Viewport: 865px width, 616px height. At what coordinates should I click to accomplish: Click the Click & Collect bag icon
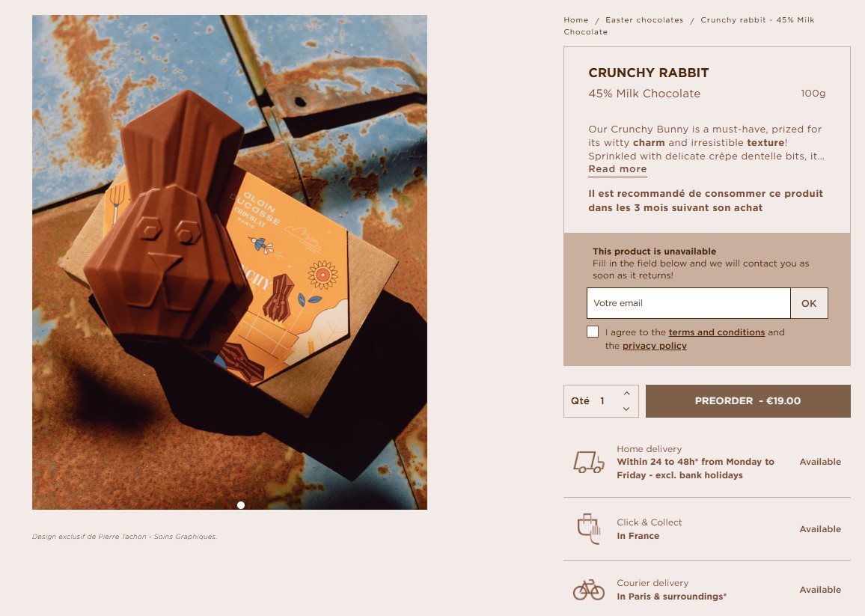(x=589, y=528)
